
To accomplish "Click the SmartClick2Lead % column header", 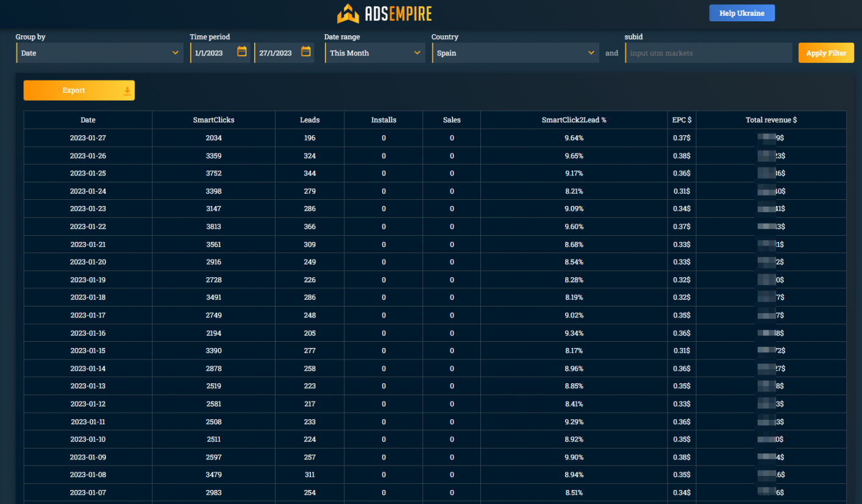I will pyautogui.click(x=574, y=120).
